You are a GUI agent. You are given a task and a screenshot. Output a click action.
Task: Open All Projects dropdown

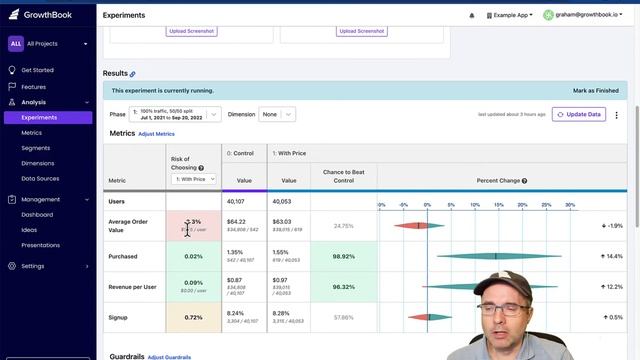[48, 44]
